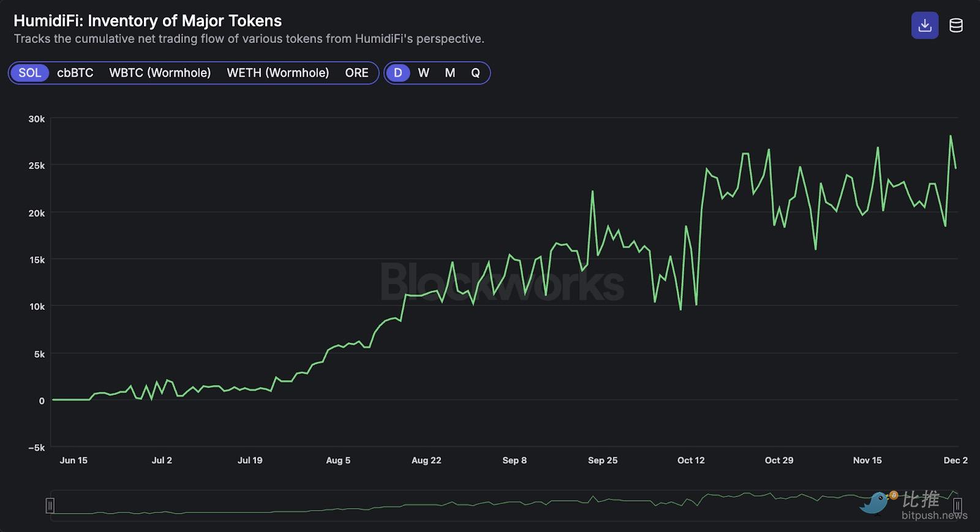Open the bitpush.news link text
The image size is (980, 532).
click(x=934, y=515)
